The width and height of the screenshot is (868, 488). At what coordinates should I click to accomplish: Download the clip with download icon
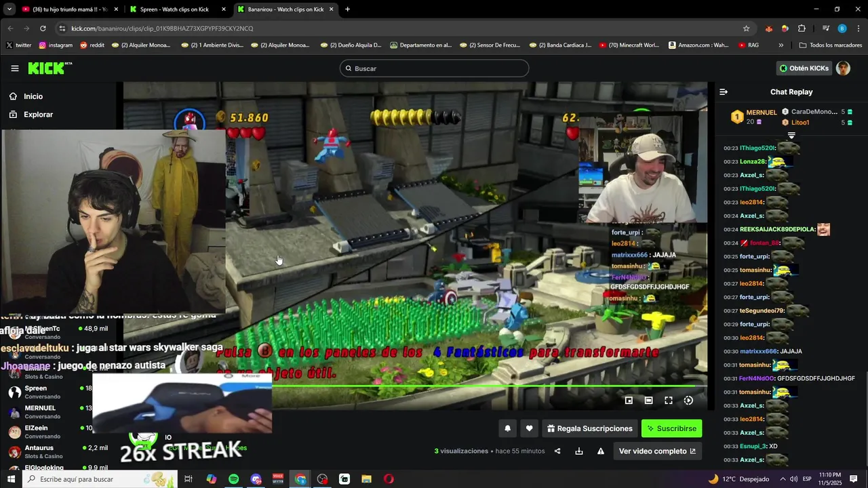coord(579,451)
